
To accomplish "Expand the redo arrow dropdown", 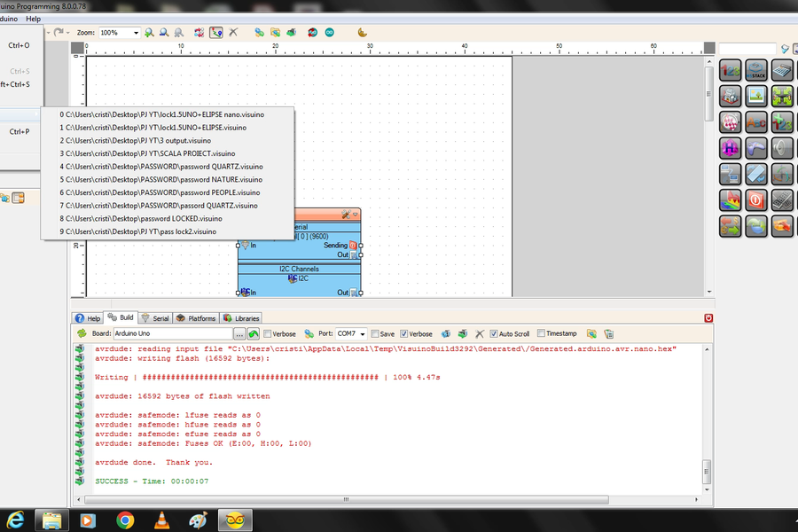I will [x=67, y=33].
